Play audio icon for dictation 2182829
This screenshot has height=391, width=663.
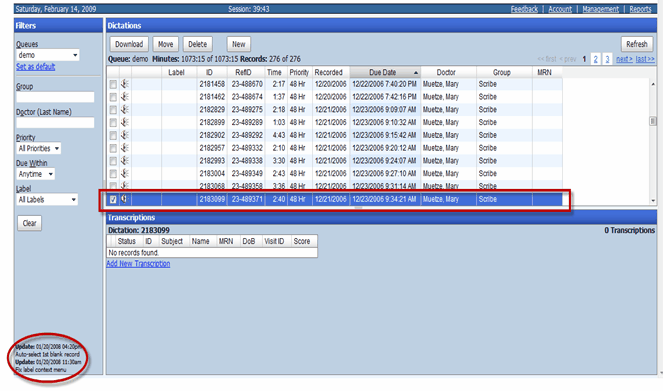[125, 109]
